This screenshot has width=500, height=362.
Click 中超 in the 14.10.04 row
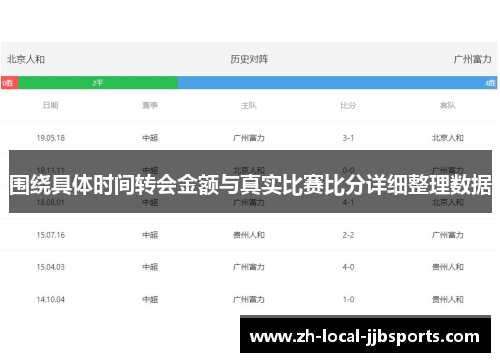click(x=150, y=299)
